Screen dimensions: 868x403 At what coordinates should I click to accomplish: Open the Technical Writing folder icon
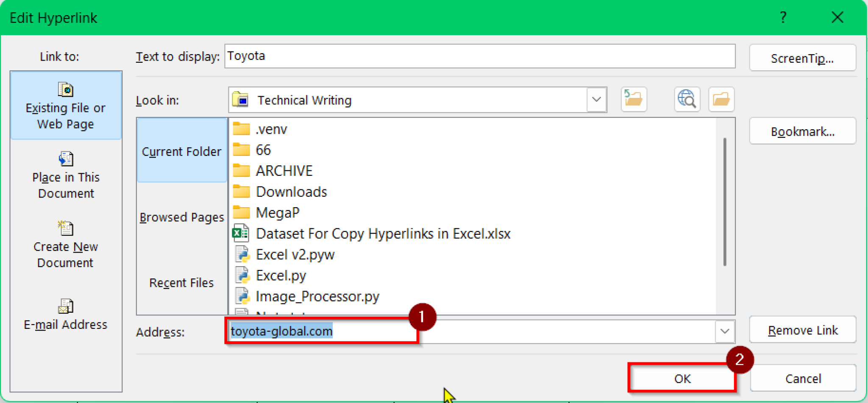point(242,100)
